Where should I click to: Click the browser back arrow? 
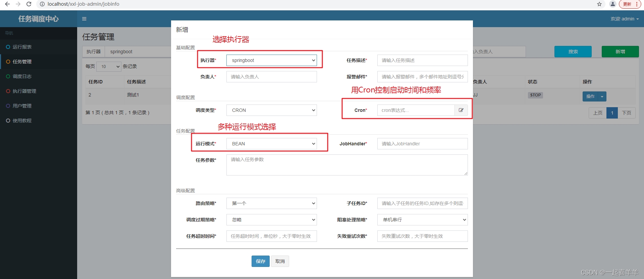click(7, 4)
